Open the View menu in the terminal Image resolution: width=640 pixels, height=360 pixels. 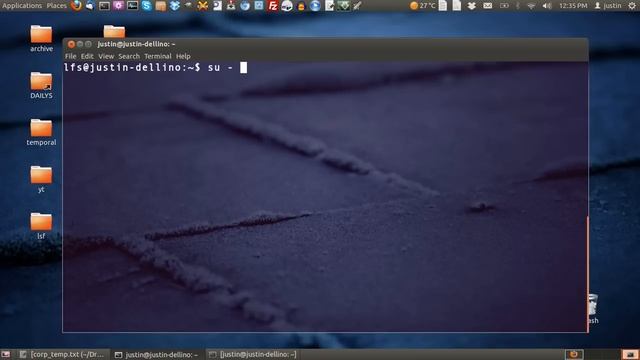point(106,56)
